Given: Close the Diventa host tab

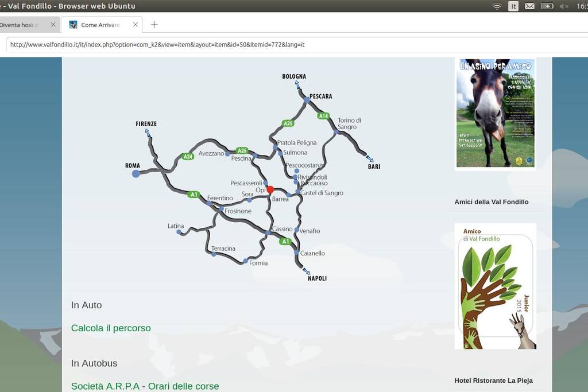Looking at the screenshot, I should [53, 25].
